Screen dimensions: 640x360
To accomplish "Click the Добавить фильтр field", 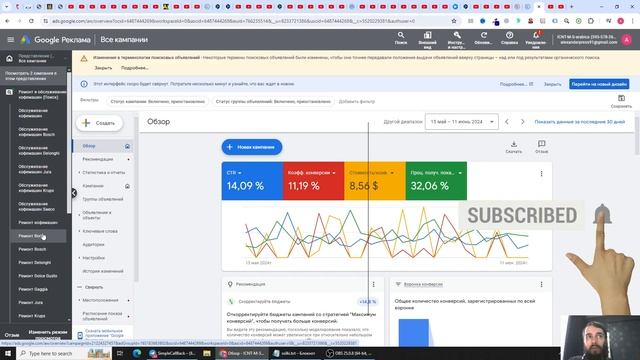I will pos(356,102).
